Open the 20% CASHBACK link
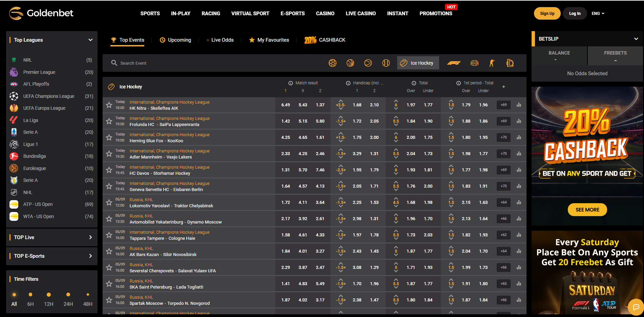 (325, 40)
